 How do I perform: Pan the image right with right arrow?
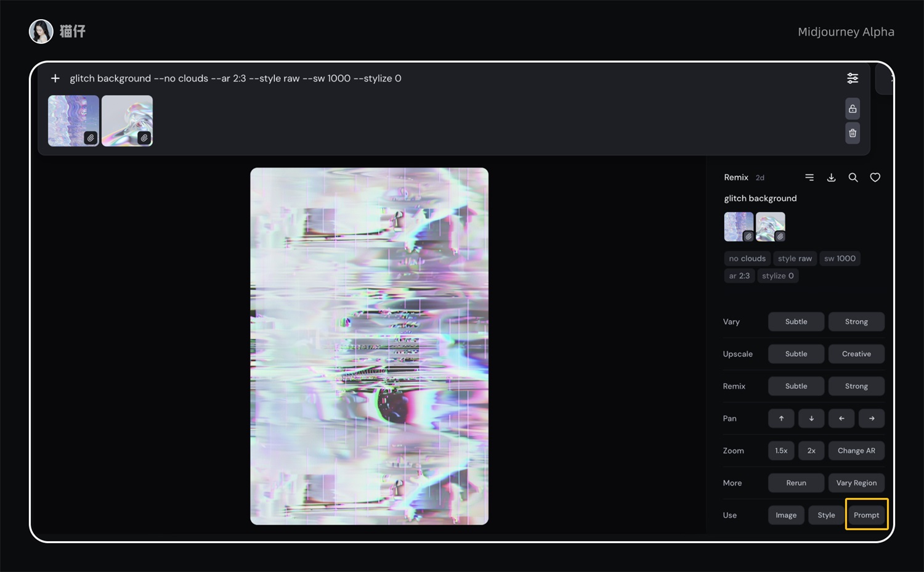872,419
